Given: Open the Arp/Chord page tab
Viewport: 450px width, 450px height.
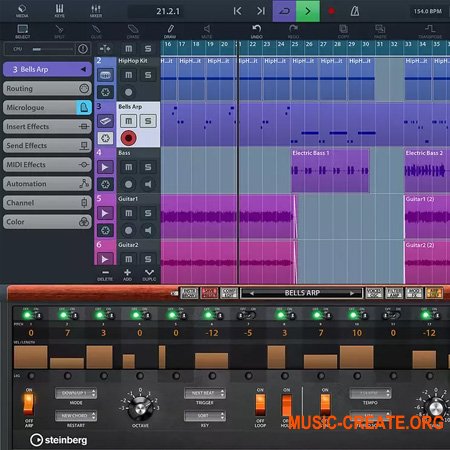Looking at the screenshot, I should click(x=434, y=293).
